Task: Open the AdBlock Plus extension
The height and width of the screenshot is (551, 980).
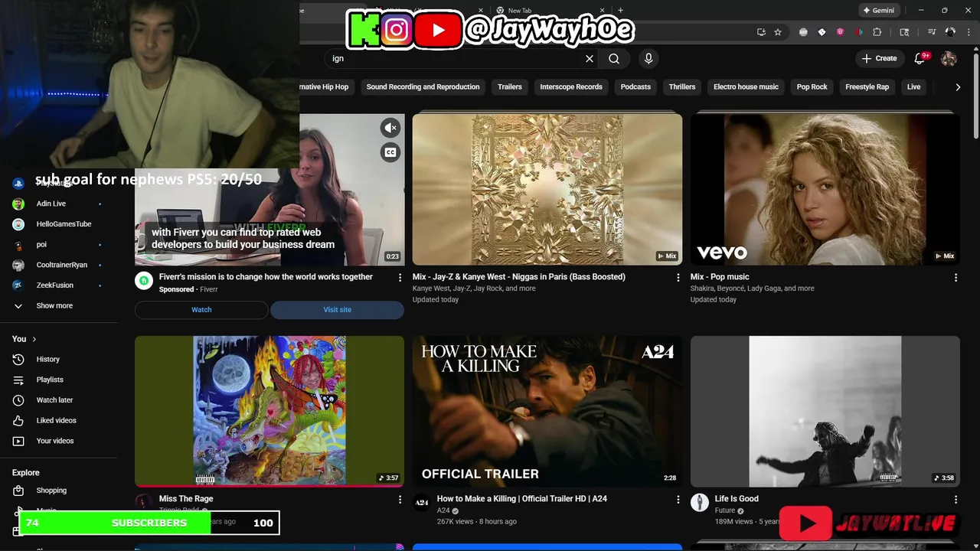Action: [x=803, y=32]
